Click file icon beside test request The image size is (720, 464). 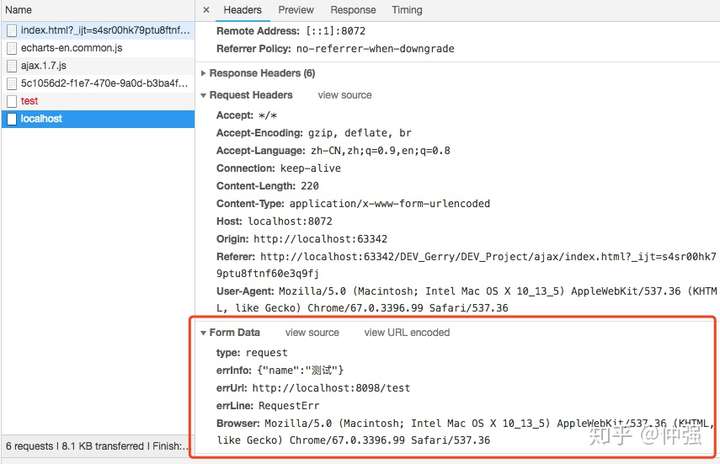(x=12, y=101)
